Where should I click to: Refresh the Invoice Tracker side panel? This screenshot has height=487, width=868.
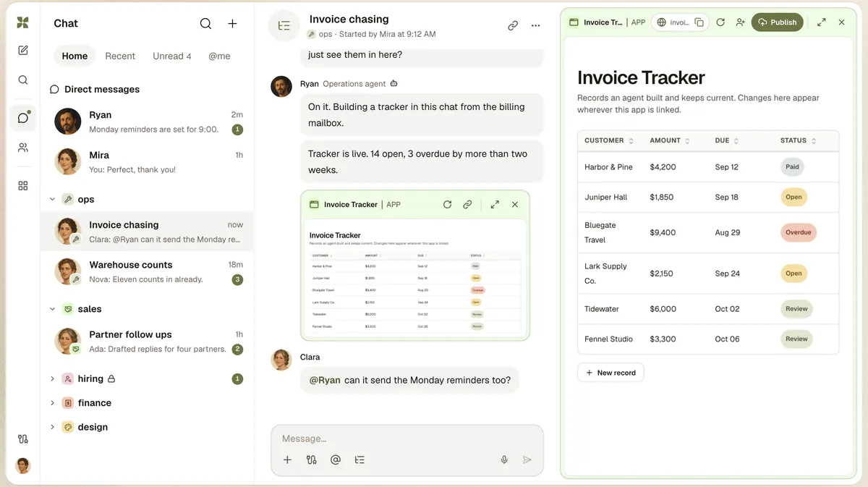tap(720, 22)
